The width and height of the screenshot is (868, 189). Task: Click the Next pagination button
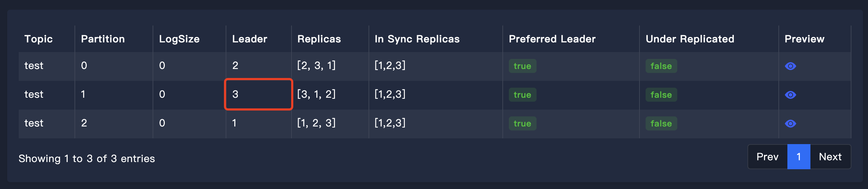click(x=830, y=157)
